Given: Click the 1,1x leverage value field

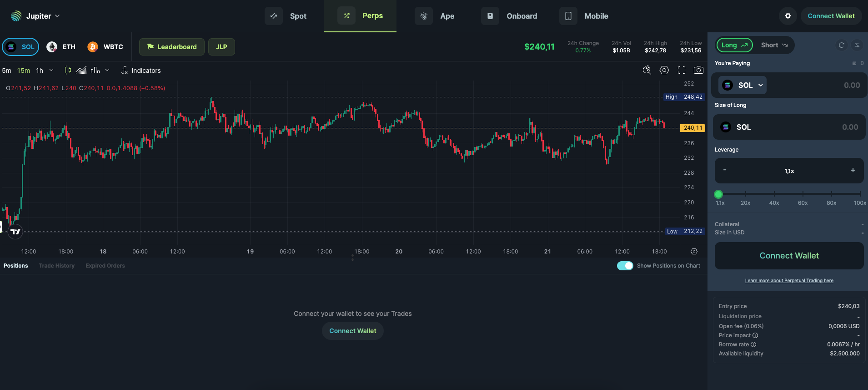Looking at the screenshot, I should [x=789, y=171].
